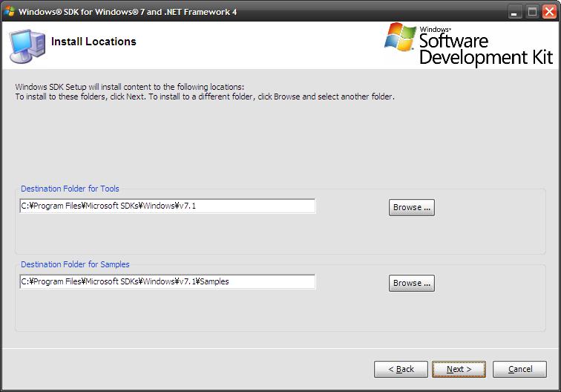
Task: Close the SDK setup window
Action: point(549,12)
